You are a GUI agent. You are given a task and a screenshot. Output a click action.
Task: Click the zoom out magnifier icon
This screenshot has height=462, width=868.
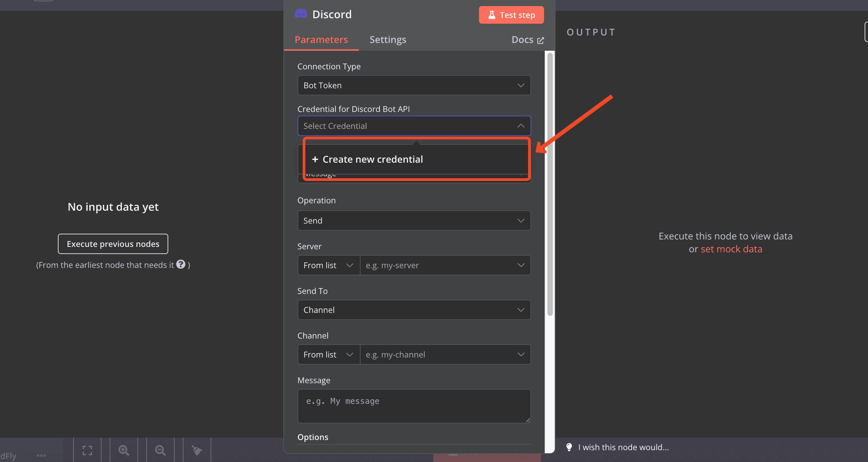(x=160, y=450)
